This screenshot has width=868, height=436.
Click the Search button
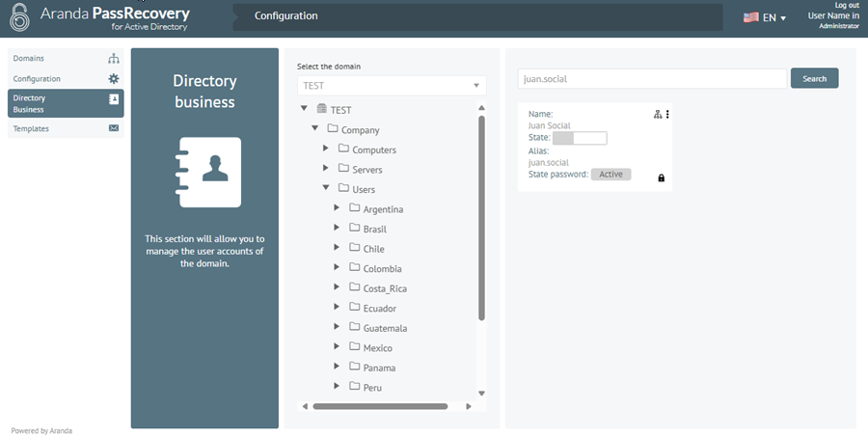(x=814, y=79)
